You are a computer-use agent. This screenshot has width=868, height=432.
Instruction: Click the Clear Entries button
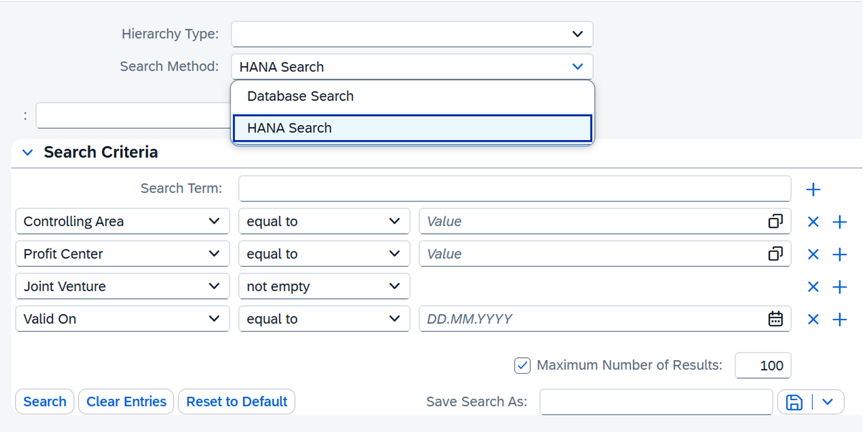tap(126, 402)
